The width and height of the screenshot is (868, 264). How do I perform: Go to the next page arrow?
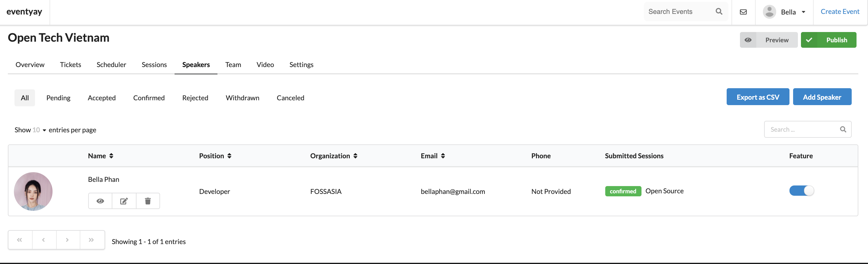pos(67,240)
